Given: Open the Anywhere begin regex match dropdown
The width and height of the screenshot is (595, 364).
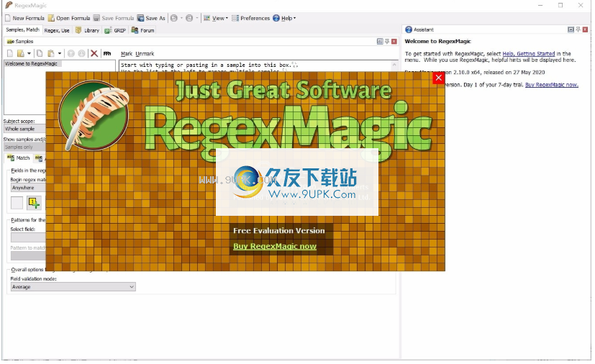Looking at the screenshot, I should [28, 188].
